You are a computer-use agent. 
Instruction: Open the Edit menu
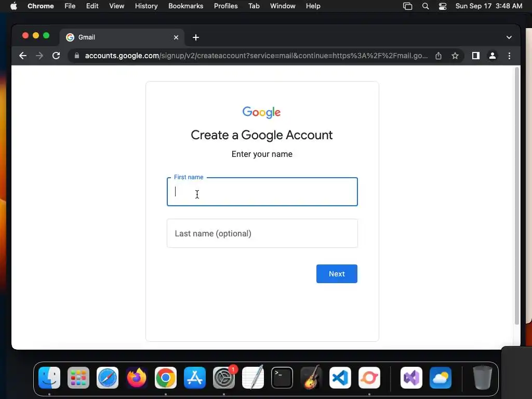92,6
